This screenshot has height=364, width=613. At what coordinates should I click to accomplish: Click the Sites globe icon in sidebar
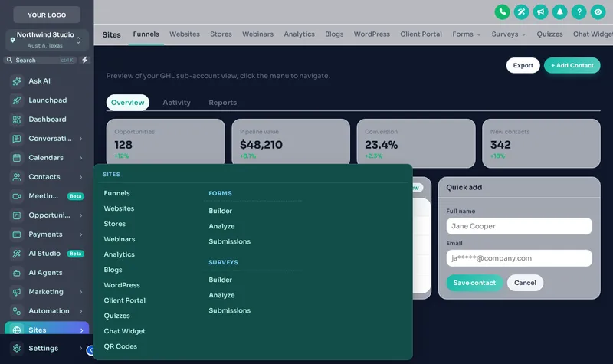(x=17, y=330)
